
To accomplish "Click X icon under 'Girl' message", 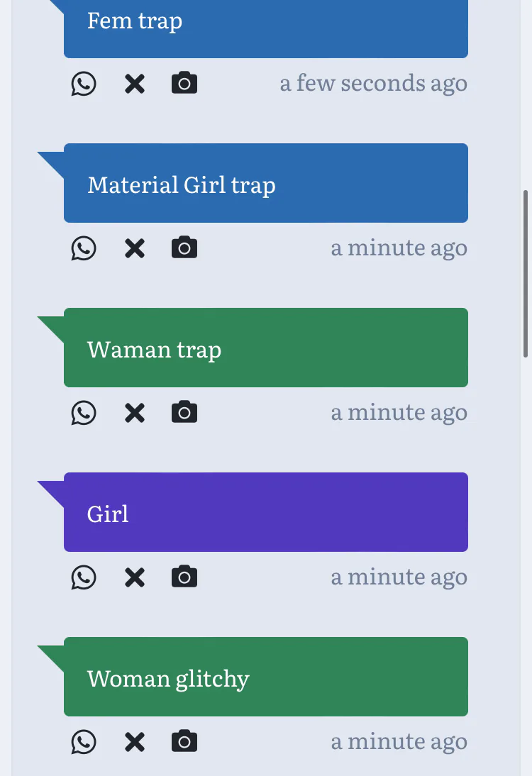I will coord(134,578).
